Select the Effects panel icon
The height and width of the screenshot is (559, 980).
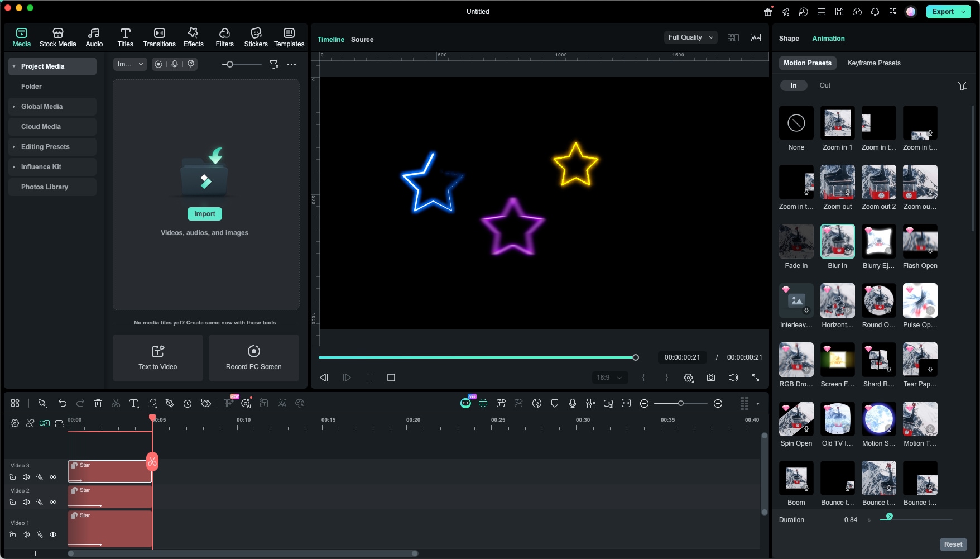[193, 37]
